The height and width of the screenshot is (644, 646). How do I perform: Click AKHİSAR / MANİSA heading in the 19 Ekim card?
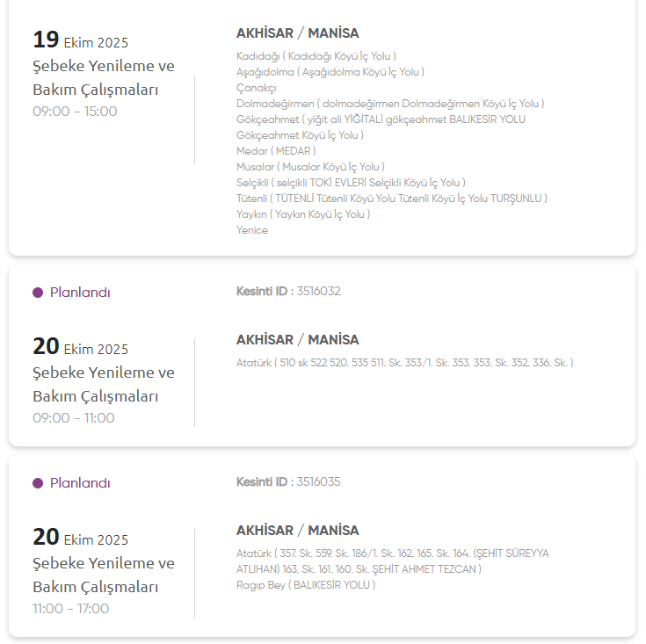[297, 33]
